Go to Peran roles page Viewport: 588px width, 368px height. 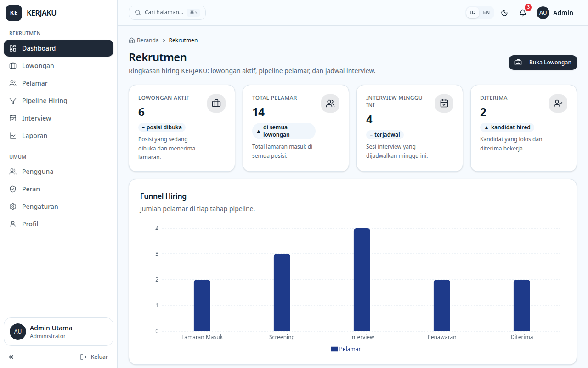[58, 189]
